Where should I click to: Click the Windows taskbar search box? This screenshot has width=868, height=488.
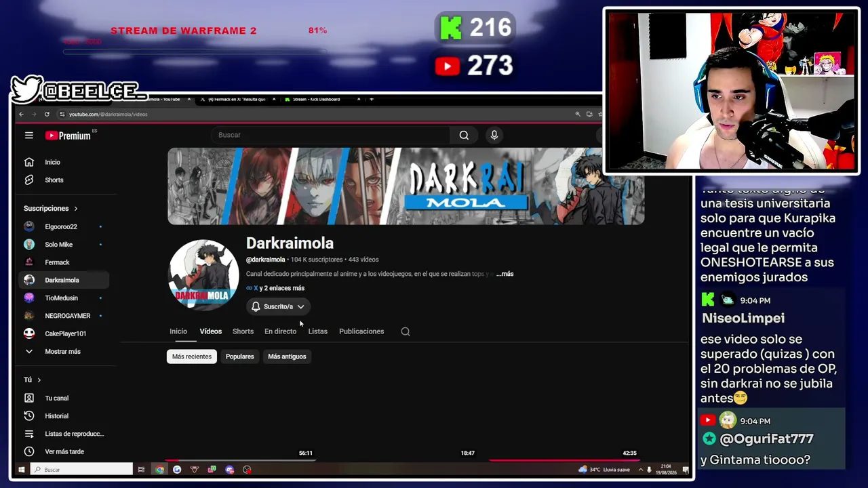[x=81, y=470]
